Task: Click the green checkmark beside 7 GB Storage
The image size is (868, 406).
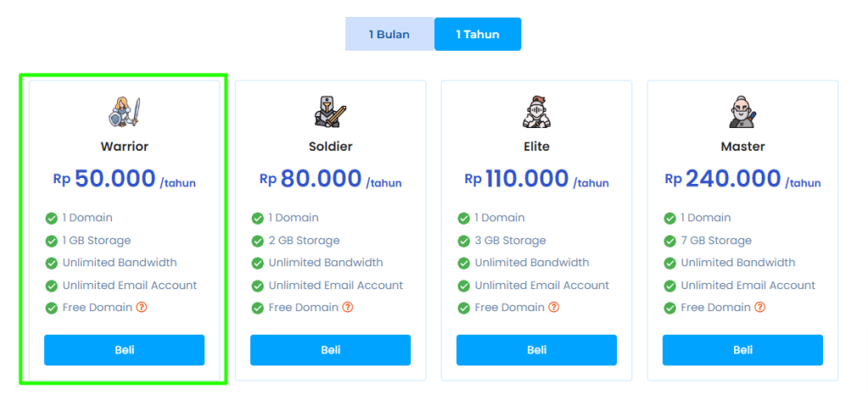Action: [x=670, y=241]
